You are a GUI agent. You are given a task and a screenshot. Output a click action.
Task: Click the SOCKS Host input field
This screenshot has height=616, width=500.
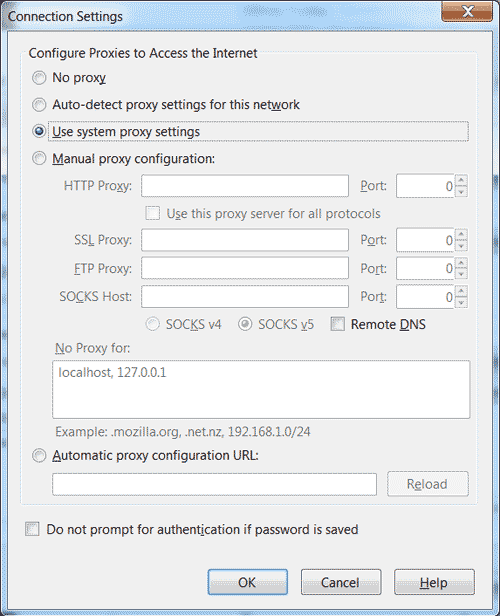[245, 297]
